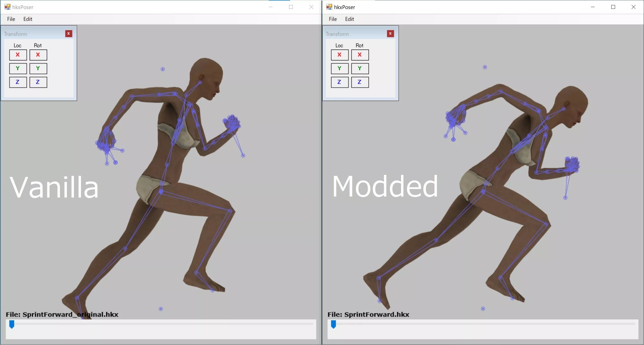Image resolution: width=644 pixels, height=345 pixels.
Task: Click Rot Y button in Modded window
Action: click(360, 68)
